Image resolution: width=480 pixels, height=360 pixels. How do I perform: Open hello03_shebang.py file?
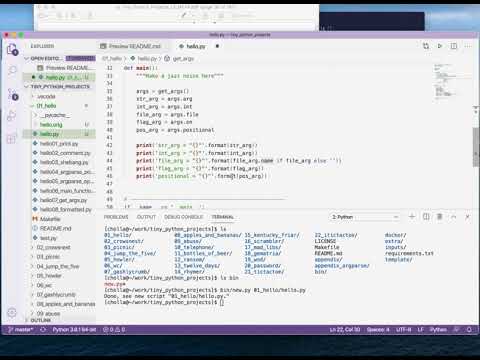(64, 162)
